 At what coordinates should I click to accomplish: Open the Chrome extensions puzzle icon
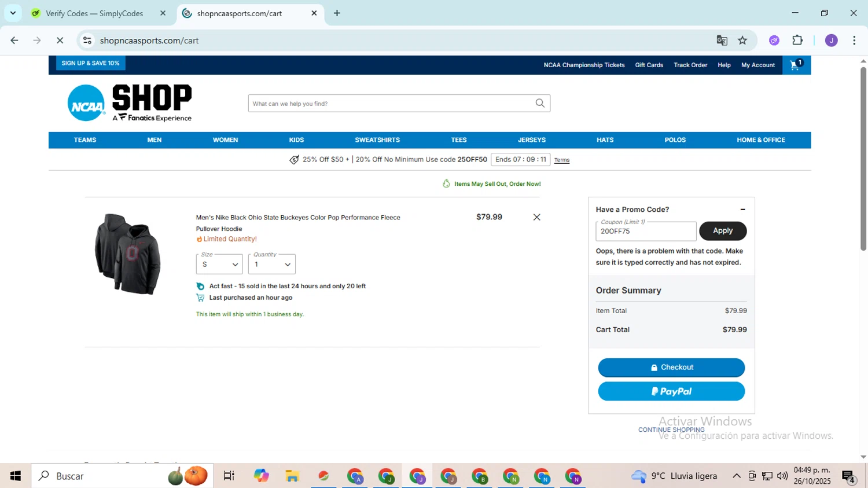[797, 41]
